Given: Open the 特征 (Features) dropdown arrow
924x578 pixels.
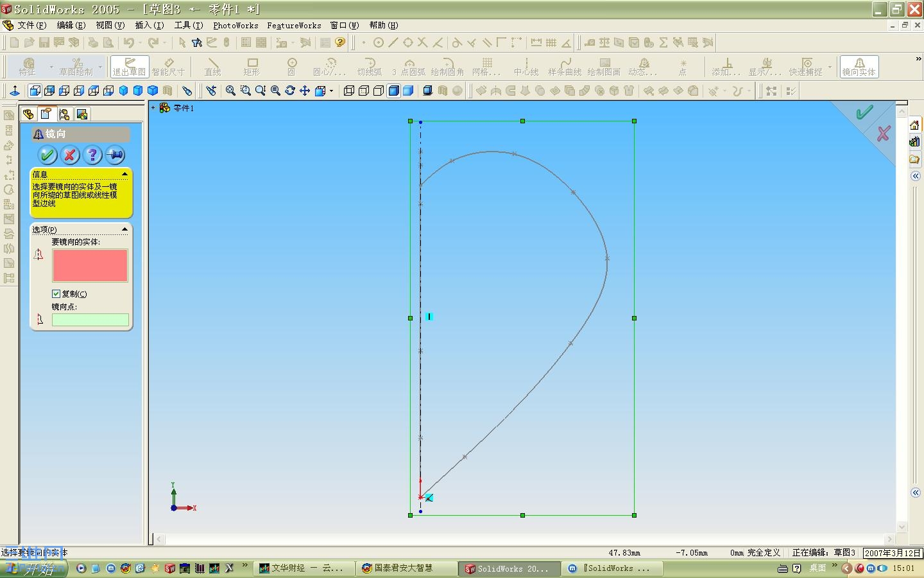Looking at the screenshot, I should [x=51, y=67].
